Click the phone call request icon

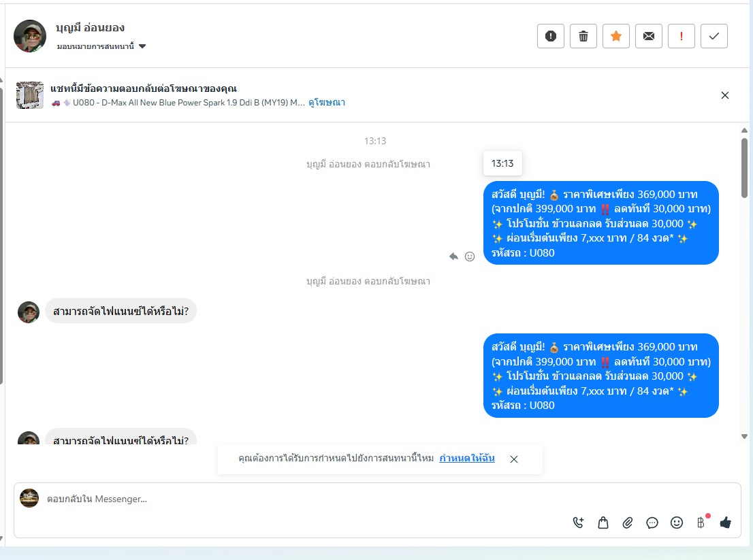tap(578, 523)
